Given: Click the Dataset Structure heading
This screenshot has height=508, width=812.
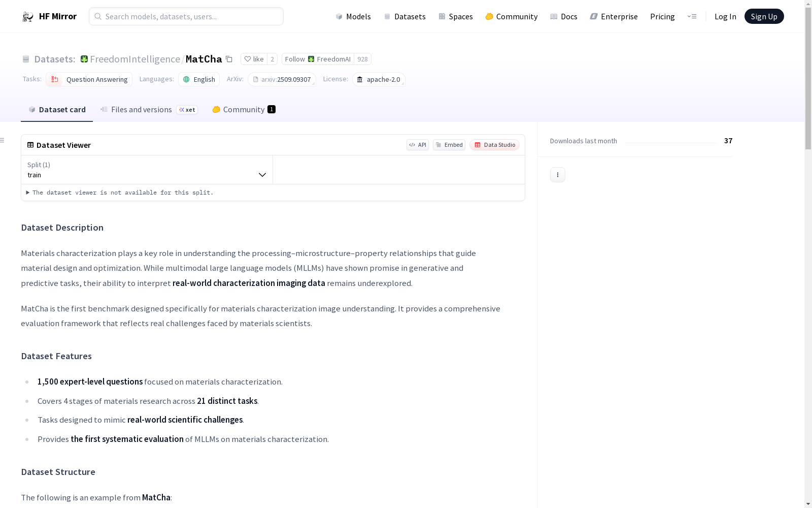Looking at the screenshot, I should [x=58, y=472].
